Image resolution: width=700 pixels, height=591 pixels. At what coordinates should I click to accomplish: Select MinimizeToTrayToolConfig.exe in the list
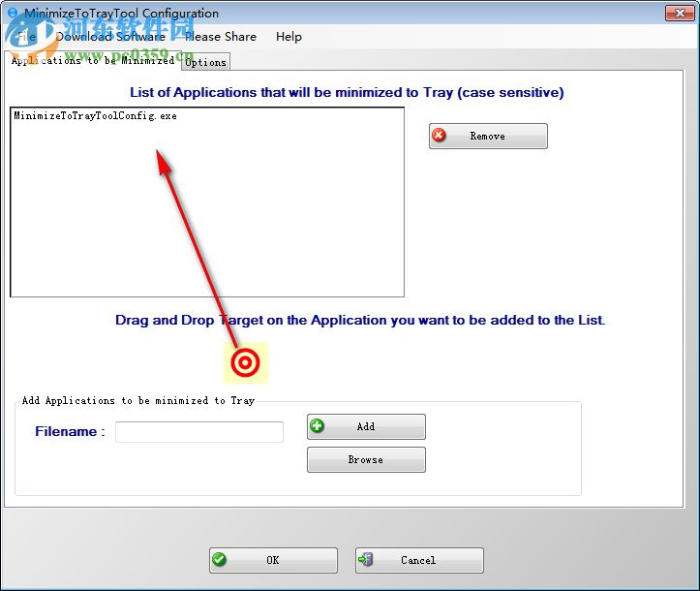[95, 115]
